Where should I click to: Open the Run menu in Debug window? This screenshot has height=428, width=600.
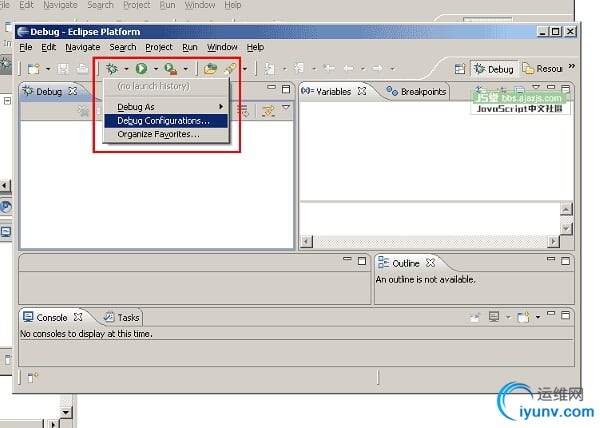coord(190,47)
